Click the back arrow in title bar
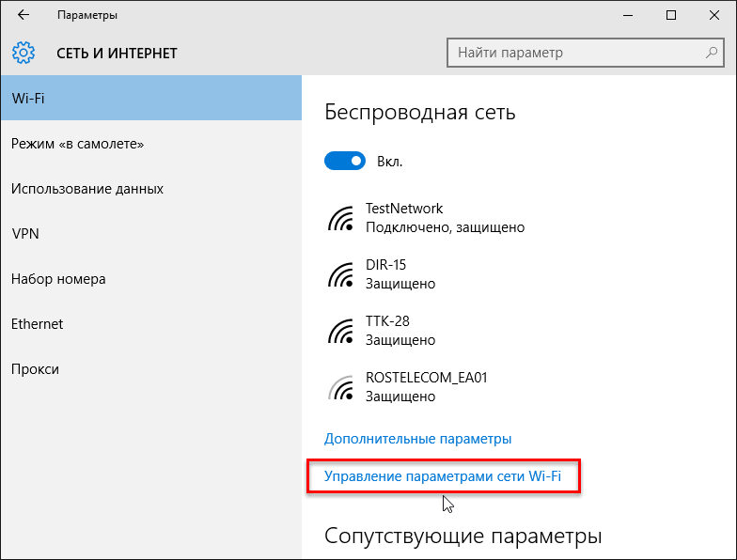The height and width of the screenshot is (560, 737). point(24,16)
